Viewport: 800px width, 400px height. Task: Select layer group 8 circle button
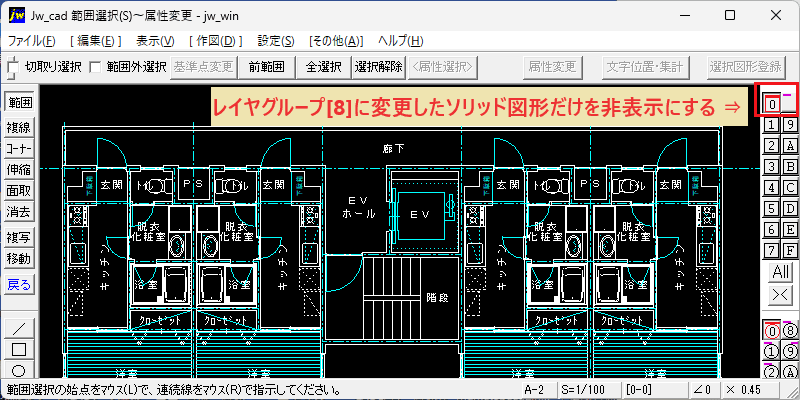[x=789, y=331]
